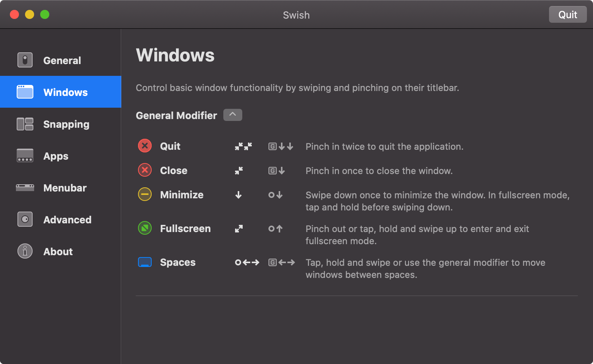Click the pinch-out gesture icon for Fullscreen

(239, 229)
